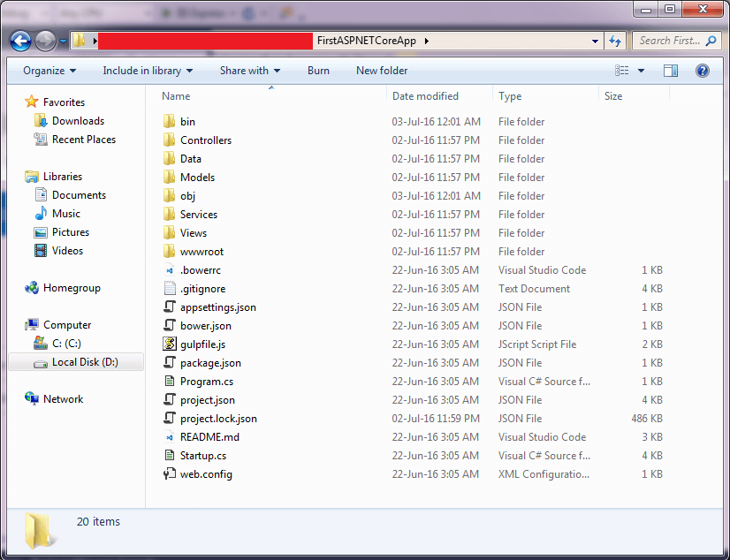Open the view options dropdown arrow
730x560 pixels.
tap(641, 71)
